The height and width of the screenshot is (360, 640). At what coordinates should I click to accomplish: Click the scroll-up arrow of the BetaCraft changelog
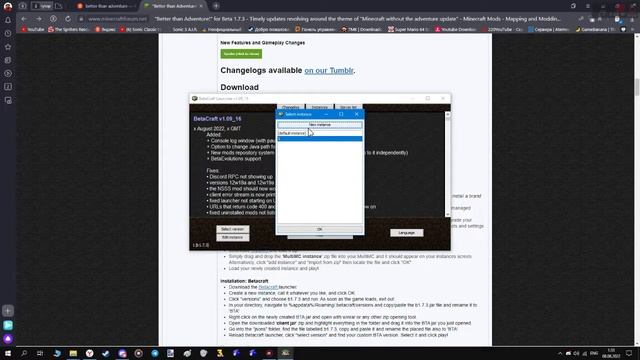448,115
